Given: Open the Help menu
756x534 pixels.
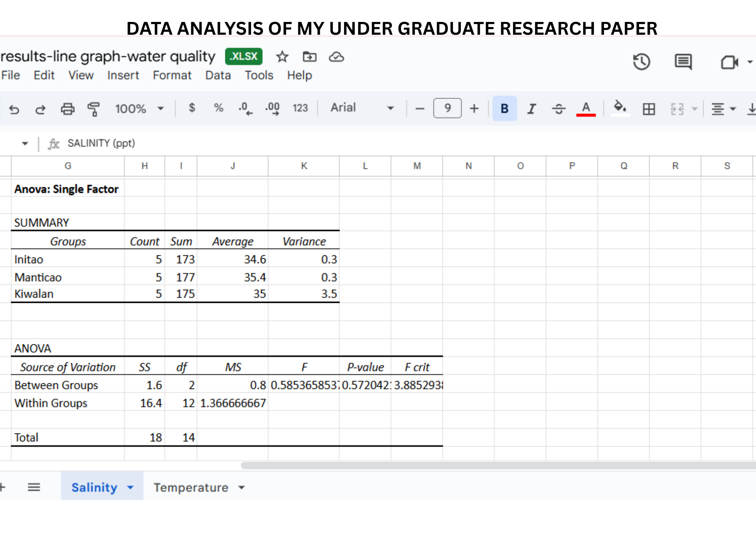Looking at the screenshot, I should click(x=299, y=75).
